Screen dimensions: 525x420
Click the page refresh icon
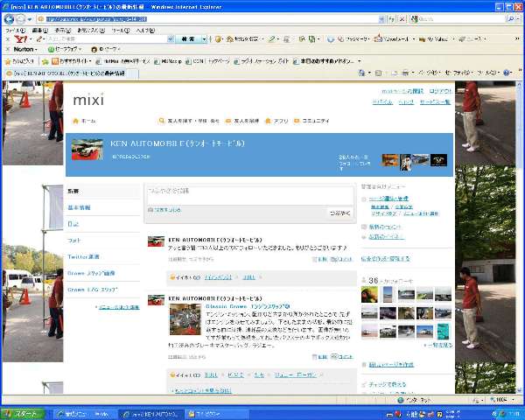point(392,19)
